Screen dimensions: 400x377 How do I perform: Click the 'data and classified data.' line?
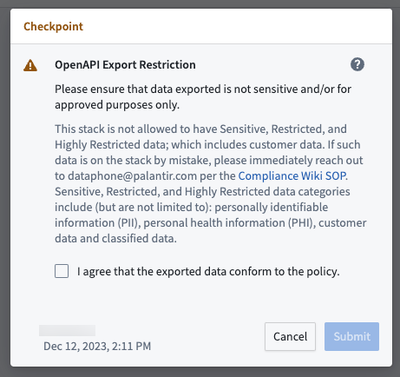[116, 238]
